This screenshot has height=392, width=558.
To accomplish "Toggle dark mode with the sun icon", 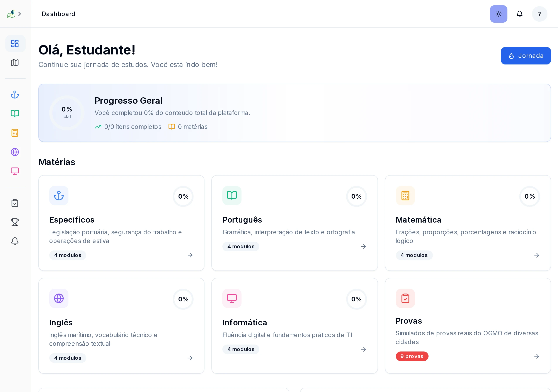I will coord(498,14).
